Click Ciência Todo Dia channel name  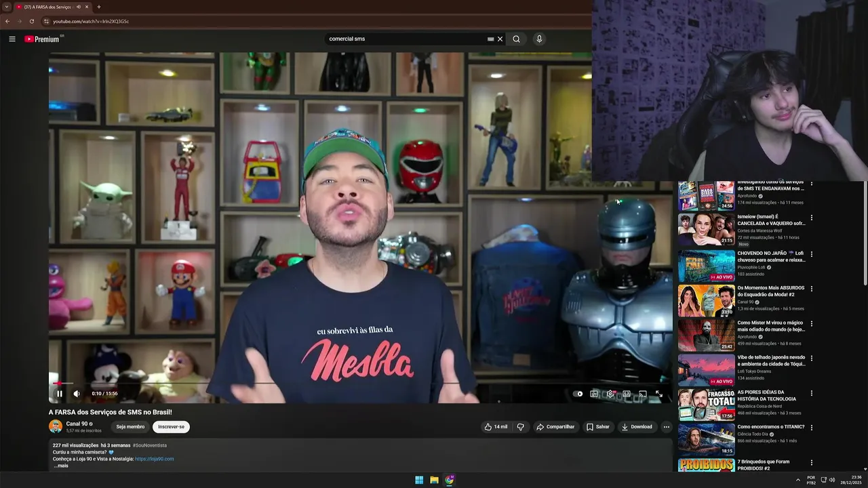[753, 434]
